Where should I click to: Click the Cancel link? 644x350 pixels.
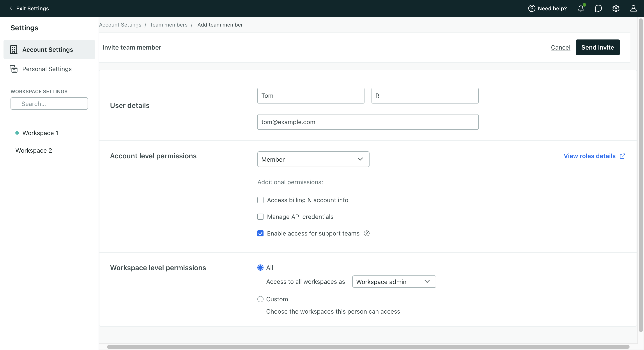click(561, 47)
